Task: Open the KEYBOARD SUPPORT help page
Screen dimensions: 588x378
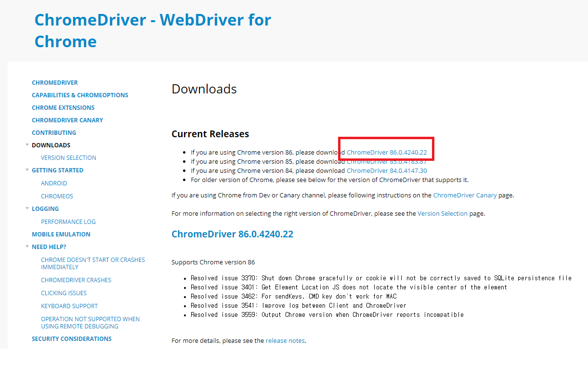Action: point(69,306)
